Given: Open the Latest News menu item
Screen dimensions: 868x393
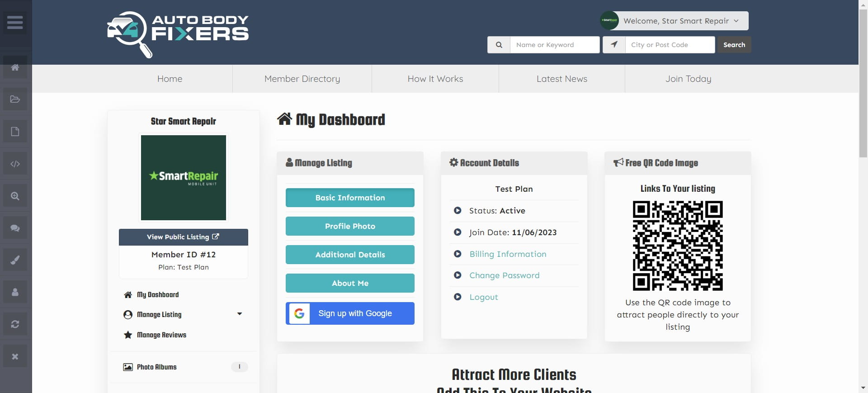Looking at the screenshot, I should point(561,79).
